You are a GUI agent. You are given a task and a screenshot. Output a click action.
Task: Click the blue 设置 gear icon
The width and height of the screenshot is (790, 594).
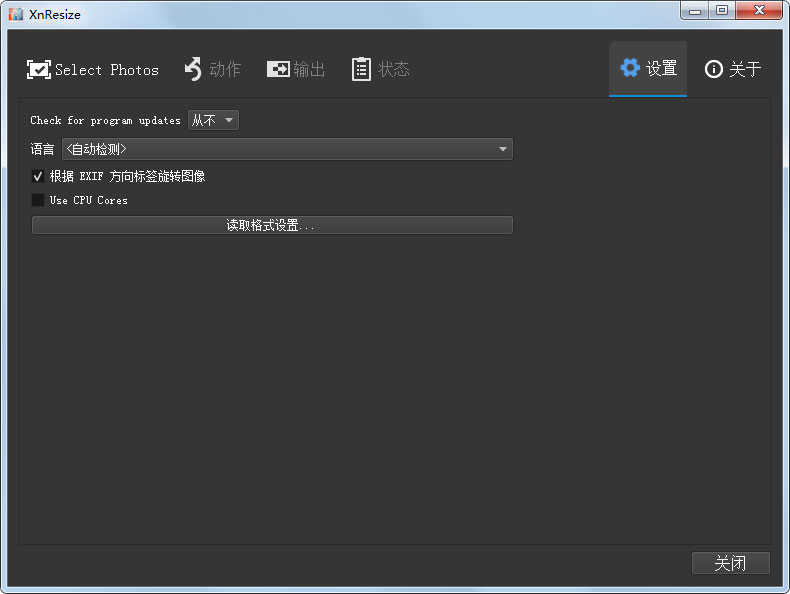[630, 68]
